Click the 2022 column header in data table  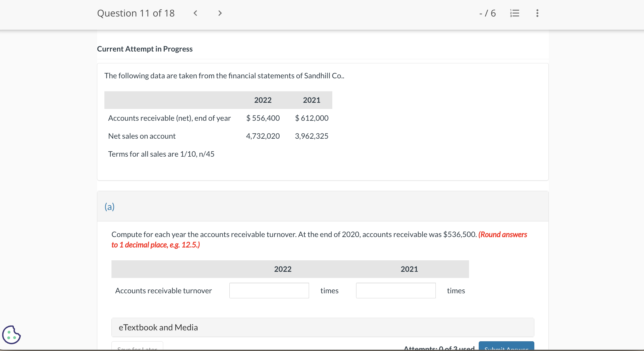263,100
